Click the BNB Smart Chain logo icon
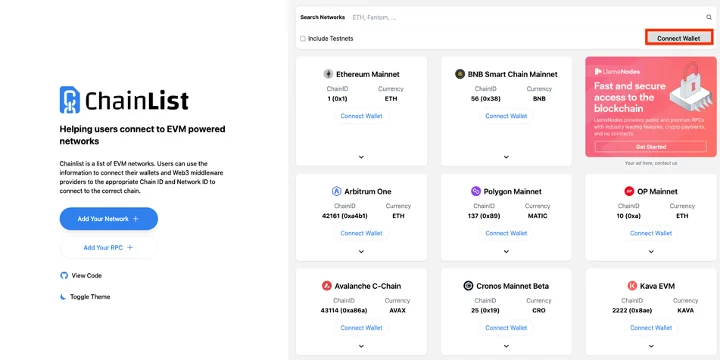Viewport: 720px width, 360px height. pyautogui.click(x=460, y=74)
